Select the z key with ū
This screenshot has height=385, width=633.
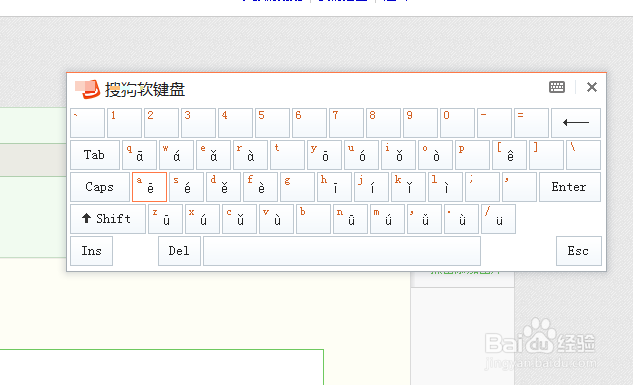[x=166, y=219]
